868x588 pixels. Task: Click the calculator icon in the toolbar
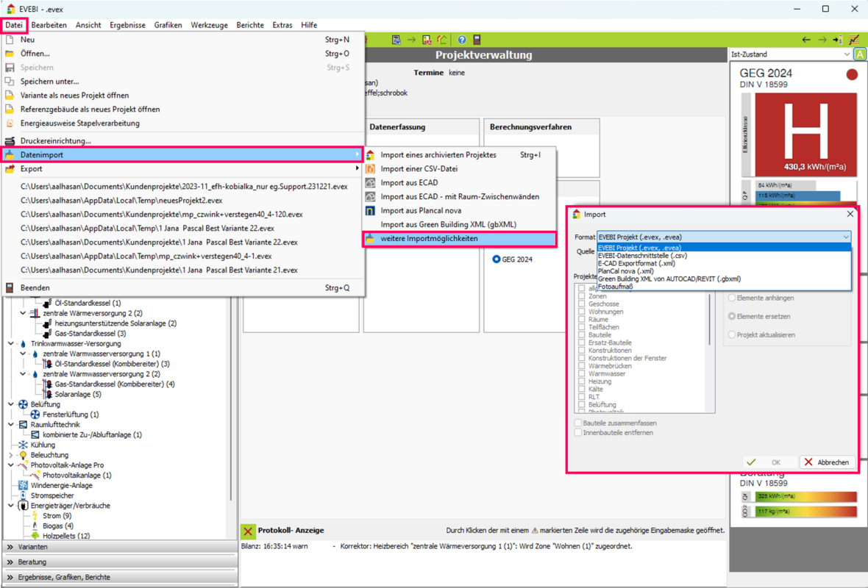coord(477,40)
